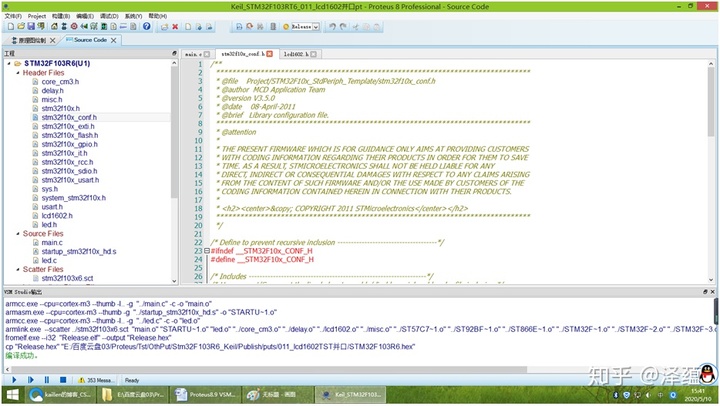Collapse the STM32F103R6(U1) project node
The image size is (720, 406).
tap(9, 63)
